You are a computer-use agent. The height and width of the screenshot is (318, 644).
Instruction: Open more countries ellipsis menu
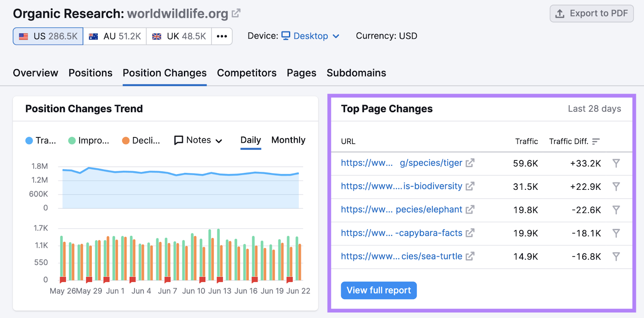(222, 36)
